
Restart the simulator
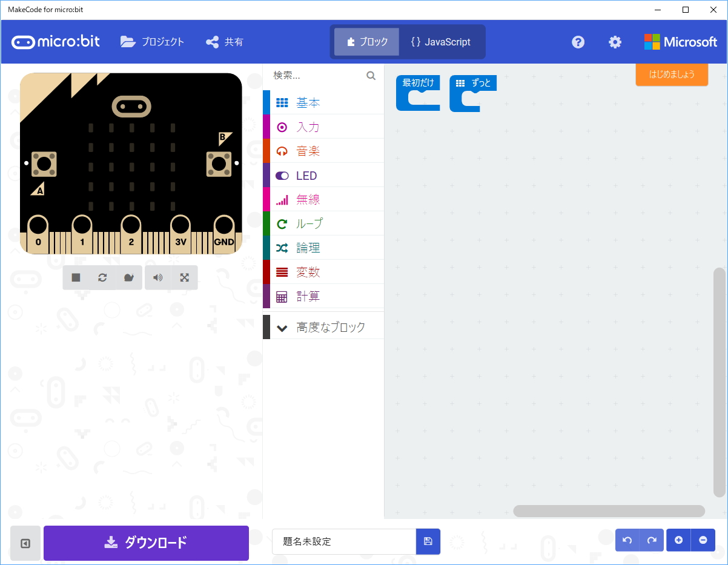102,277
